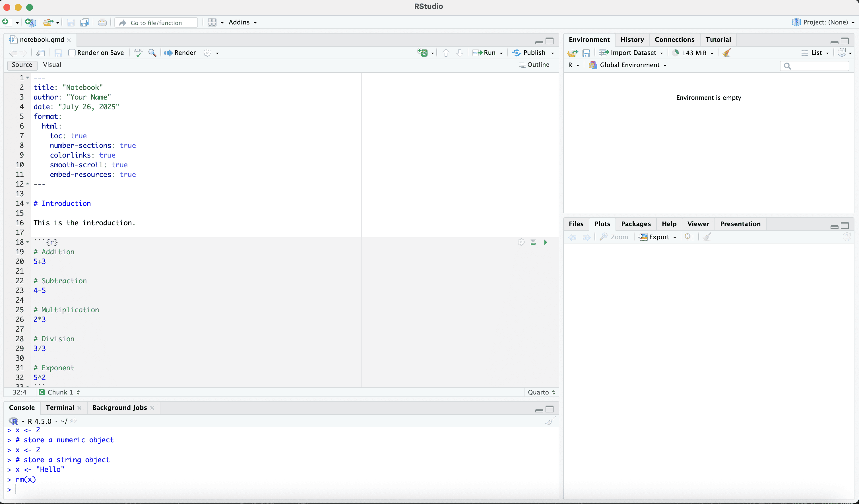Clear environment objects broom icon
This screenshot has width=859, height=504.
click(x=726, y=53)
